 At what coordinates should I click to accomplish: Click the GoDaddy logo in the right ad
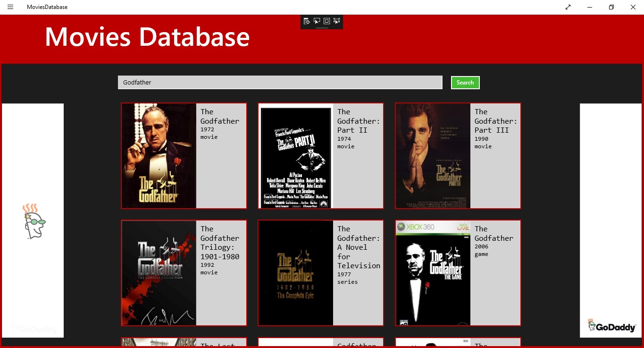612,326
